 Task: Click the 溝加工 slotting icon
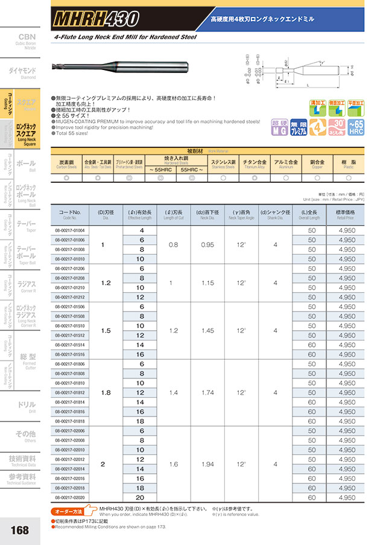pos(318,108)
